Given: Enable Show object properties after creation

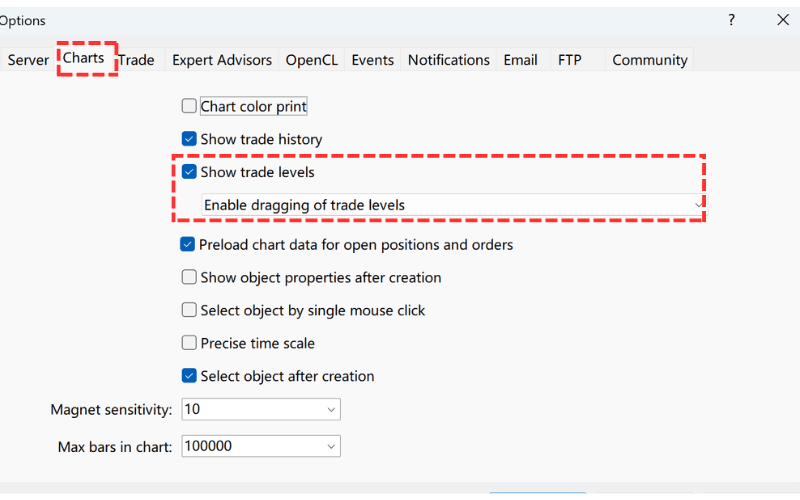Looking at the screenshot, I should (x=189, y=277).
